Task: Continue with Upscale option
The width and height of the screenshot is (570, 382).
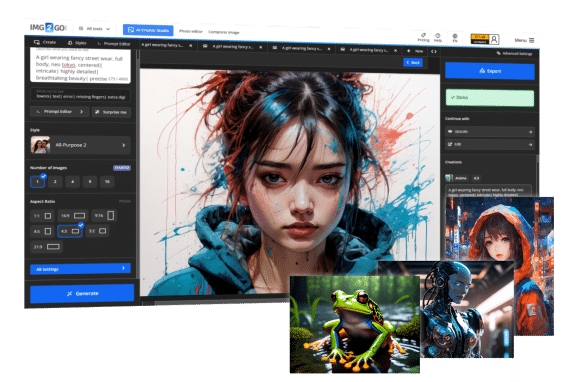Action: pos(490,132)
